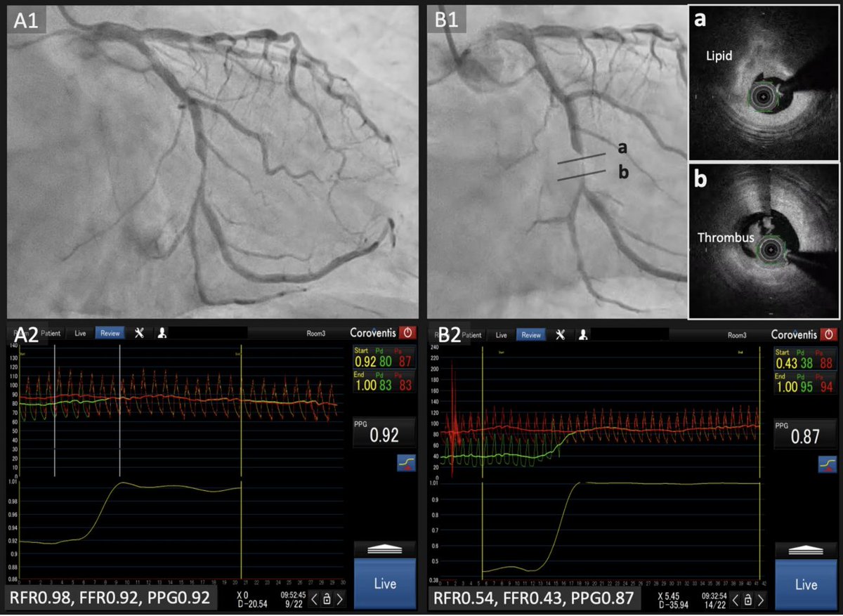Click first white cursor marker in A2 waveform
The width and height of the screenshot is (843, 616).
click(55, 411)
